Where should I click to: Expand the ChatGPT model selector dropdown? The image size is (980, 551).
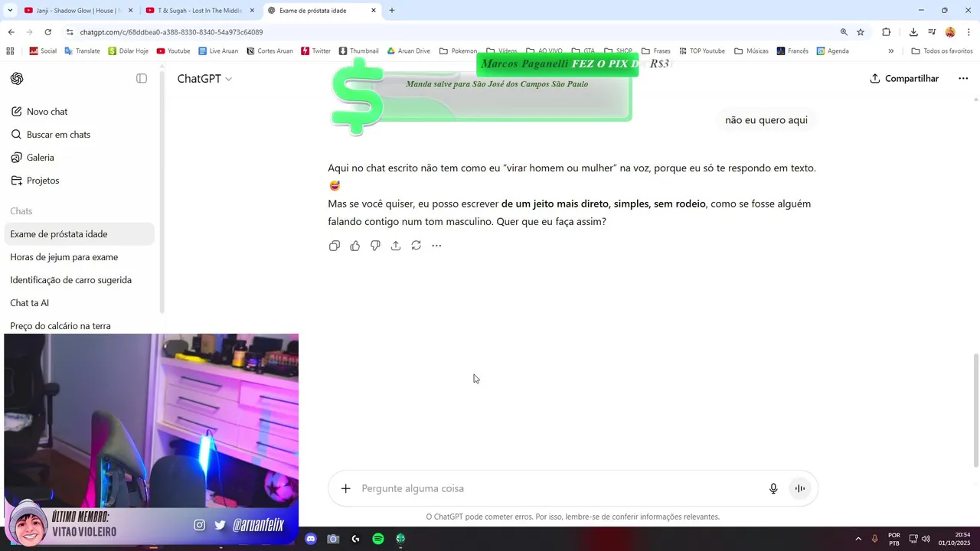click(204, 79)
